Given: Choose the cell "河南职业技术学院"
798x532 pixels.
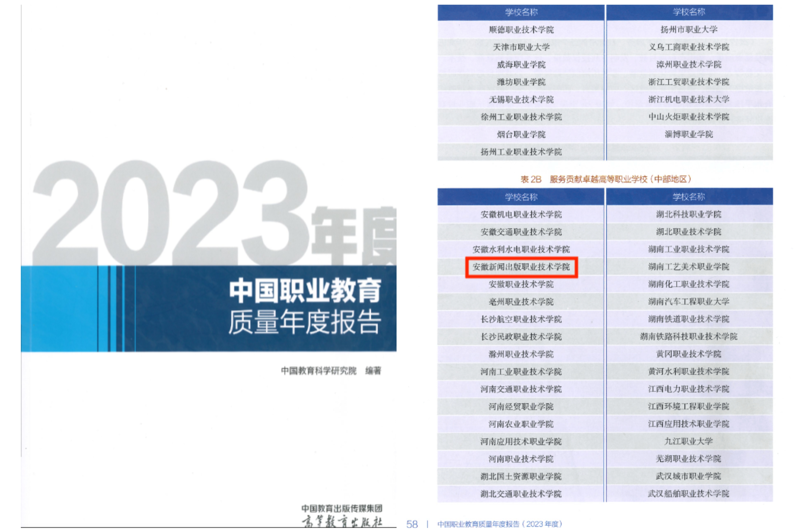Looking at the screenshot, I should pyautogui.click(x=521, y=459).
